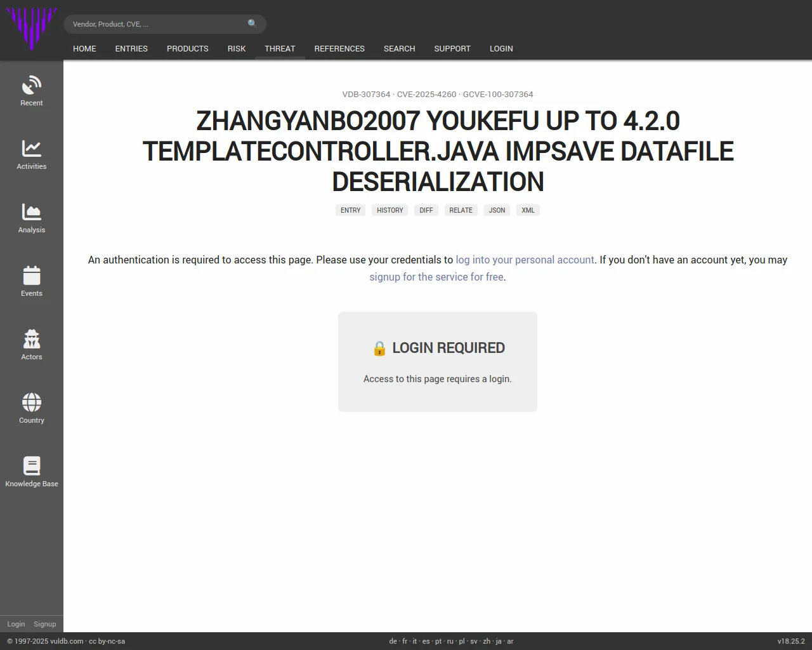Open the REFERENCES menu

tap(339, 48)
